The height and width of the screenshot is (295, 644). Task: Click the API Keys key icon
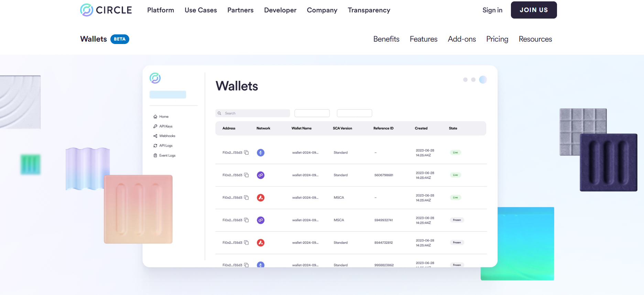(x=155, y=126)
